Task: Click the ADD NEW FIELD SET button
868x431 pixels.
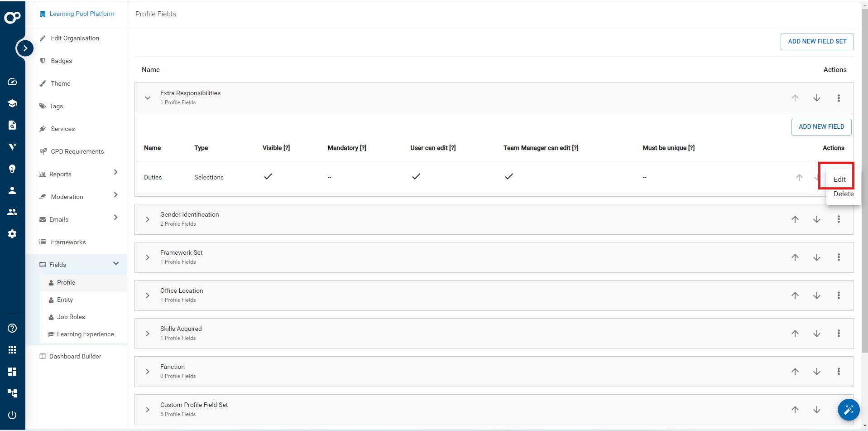Action: (816, 42)
